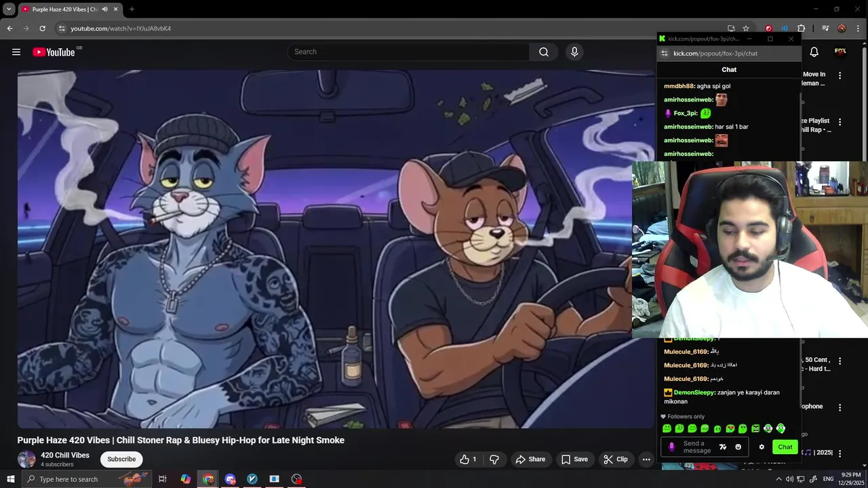
Task: Open Chrome profile avatar
Action: (842, 28)
